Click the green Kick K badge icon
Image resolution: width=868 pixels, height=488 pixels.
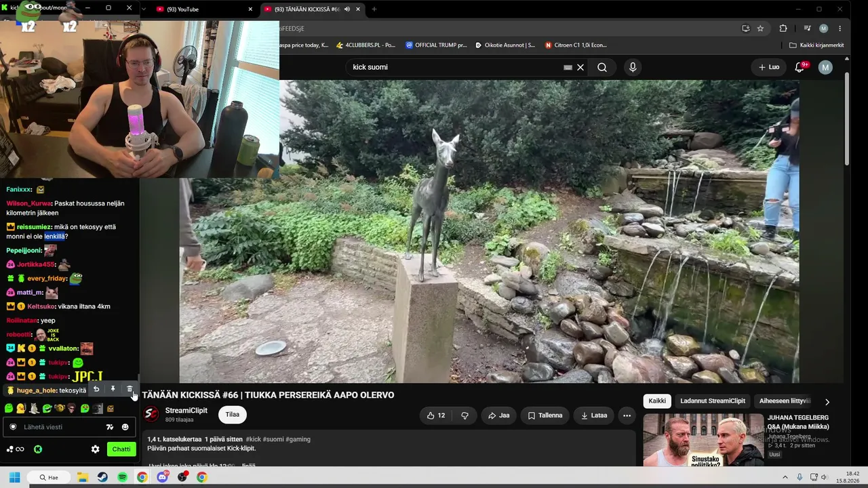tap(38, 449)
